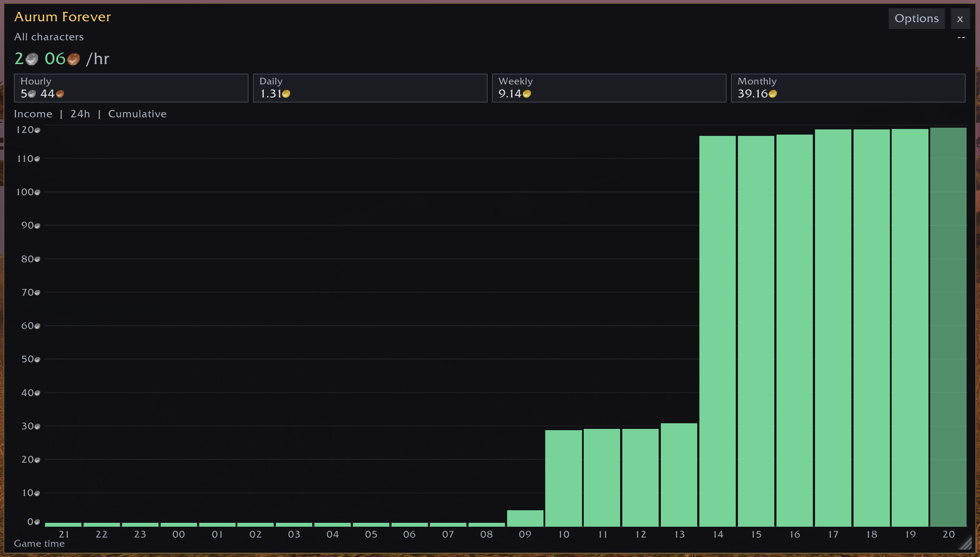Select the Weekly income card
Viewport: 980px width, 557px height.
(x=609, y=88)
